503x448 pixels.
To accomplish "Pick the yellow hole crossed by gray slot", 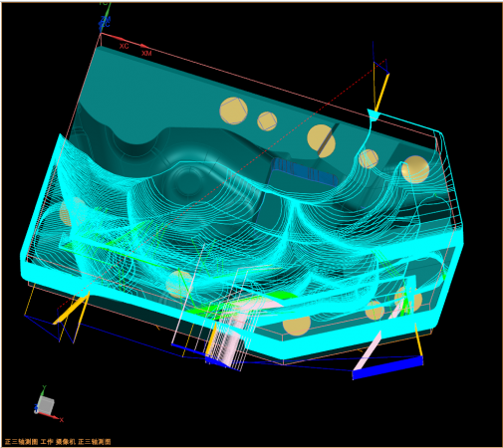I will pyautogui.click(x=321, y=140).
